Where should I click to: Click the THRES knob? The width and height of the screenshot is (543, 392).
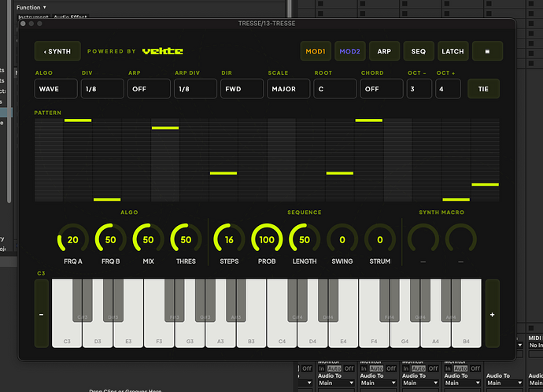(186, 239)
